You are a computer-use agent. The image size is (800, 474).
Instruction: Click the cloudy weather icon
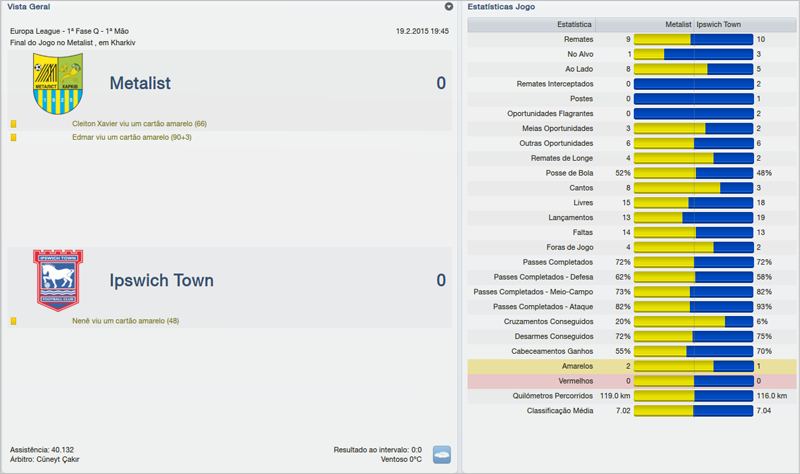coord(442,454)
